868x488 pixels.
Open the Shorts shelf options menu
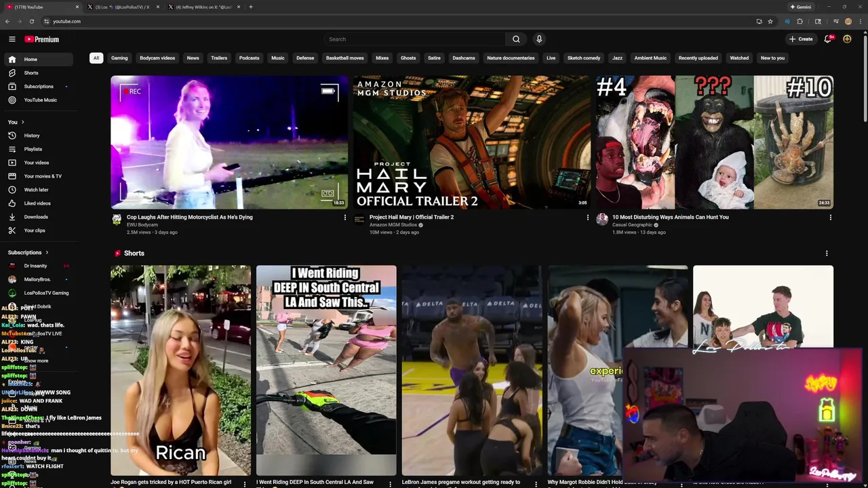[826, 253]
